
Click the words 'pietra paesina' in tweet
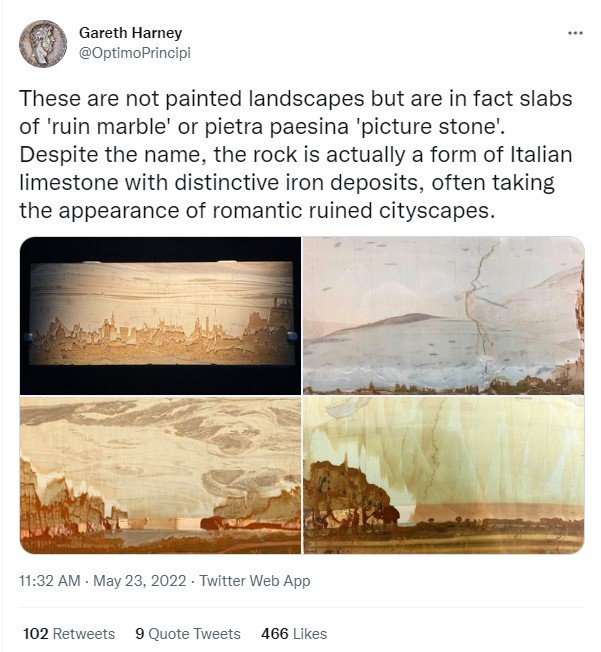click(277, 126)
